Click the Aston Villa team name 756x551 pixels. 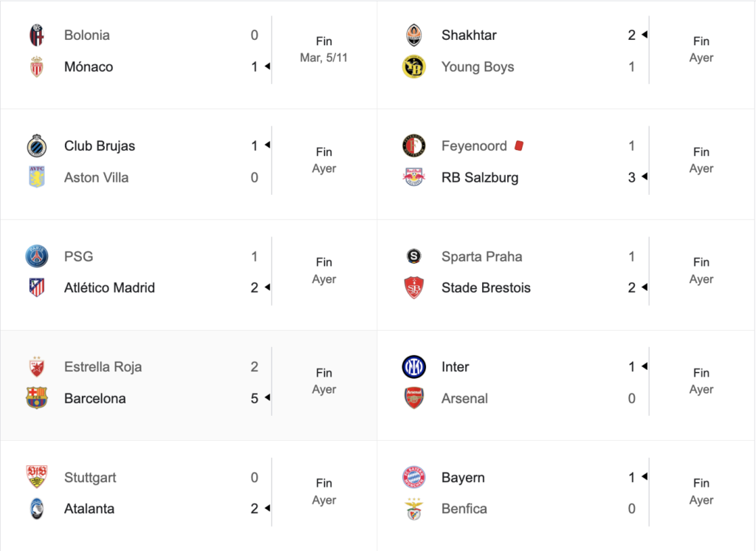pos(97,177)
